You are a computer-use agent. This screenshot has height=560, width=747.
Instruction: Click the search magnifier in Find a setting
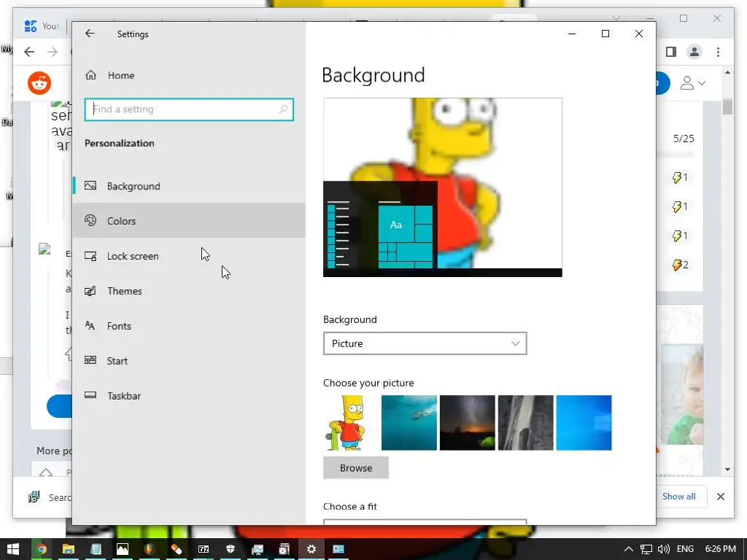tap(283, 109)
